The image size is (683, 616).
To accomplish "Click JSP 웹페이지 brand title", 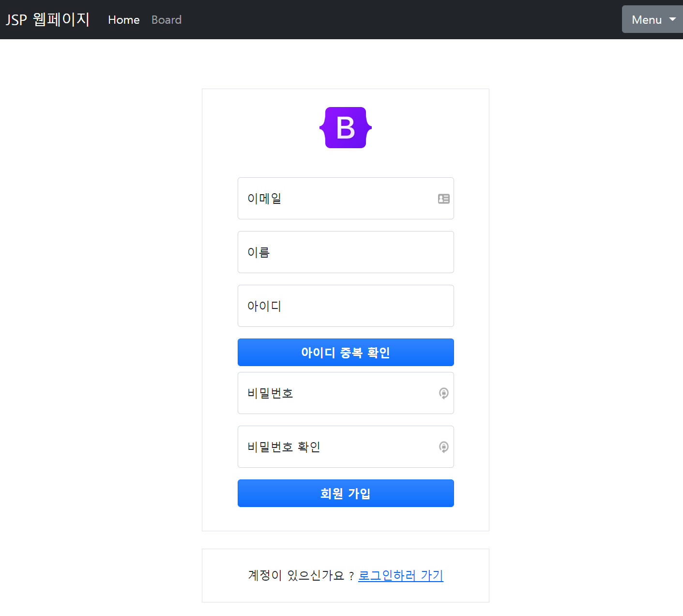I will (47, 19).
